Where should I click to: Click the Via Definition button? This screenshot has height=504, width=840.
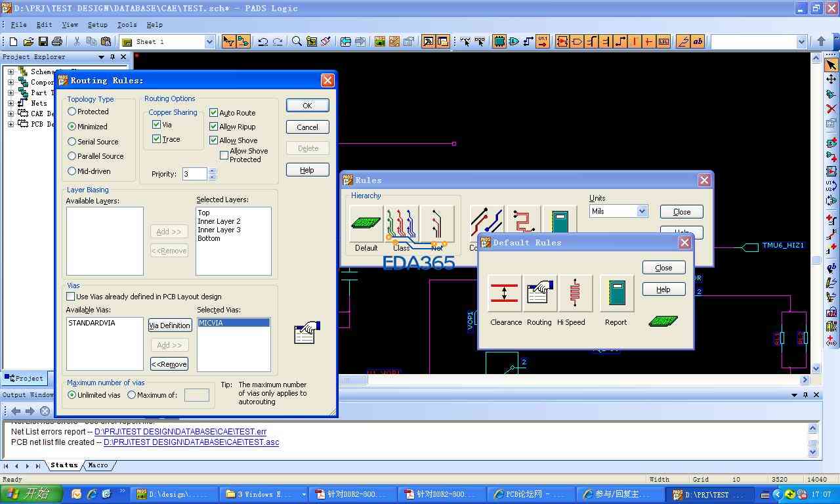(x=169, y=325)
